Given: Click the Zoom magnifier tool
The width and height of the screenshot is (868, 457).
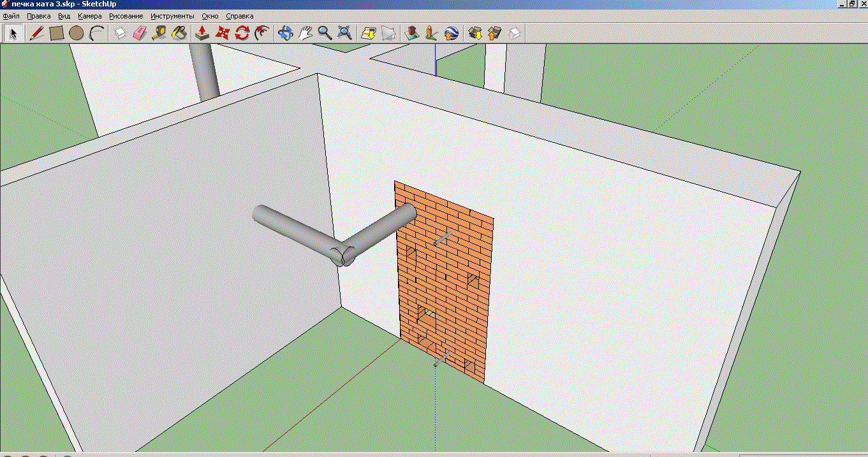Looking at the screenshot, I should (x=325, y=33).
